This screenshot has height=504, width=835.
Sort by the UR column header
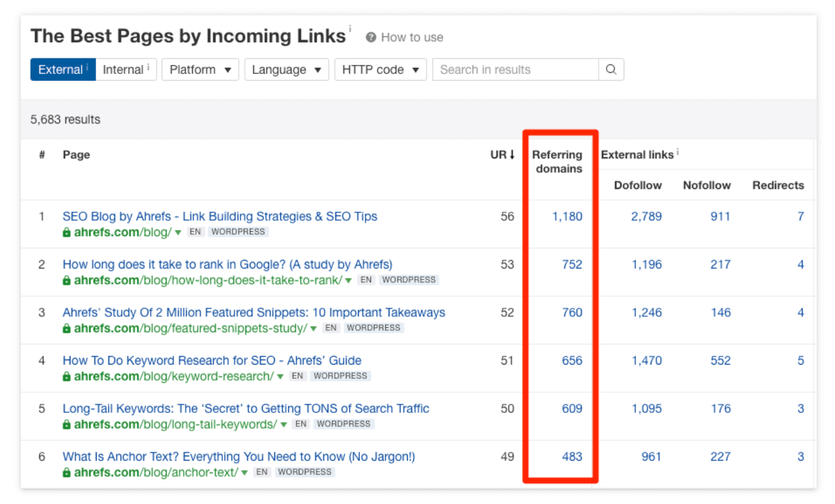(503, 155)
